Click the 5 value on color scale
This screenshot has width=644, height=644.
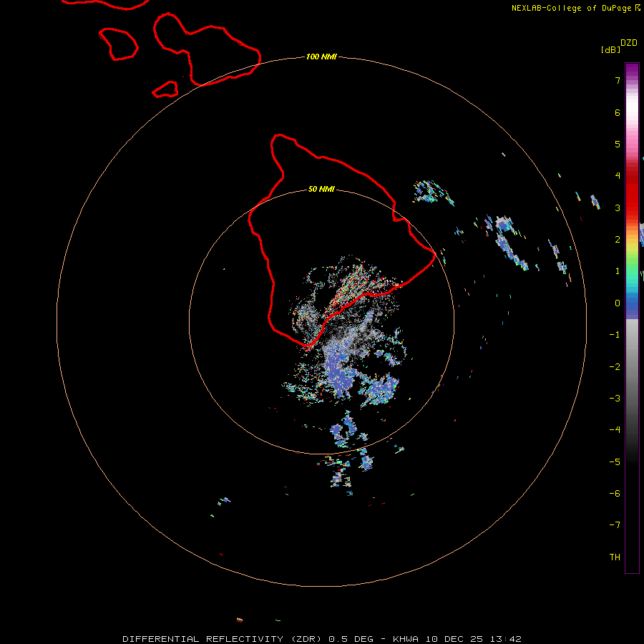[618, 144]
